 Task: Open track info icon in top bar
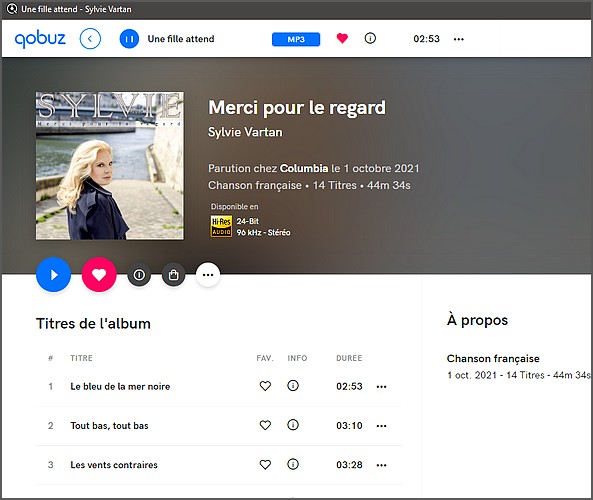pyautogui.click(x=370, y=38)
